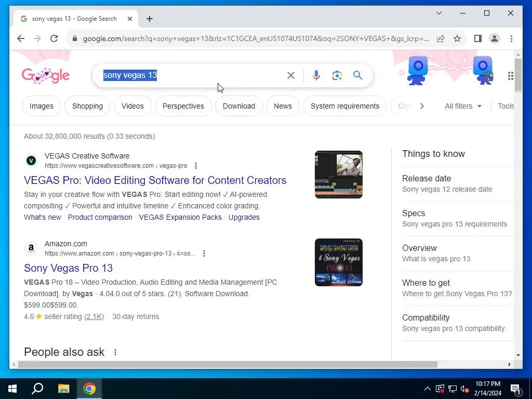532x399 pixels.
Task: Click the VEGAS Creative Software favicon
Action: pyautogui.click(x=31, y=161)
